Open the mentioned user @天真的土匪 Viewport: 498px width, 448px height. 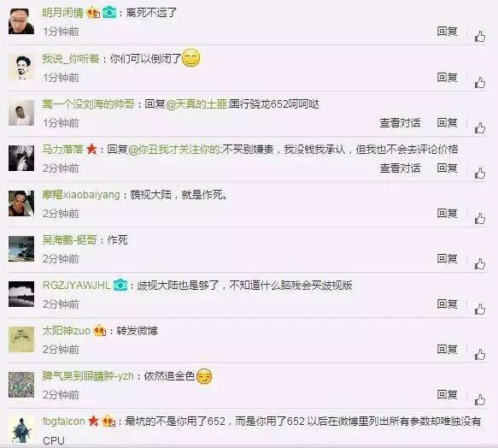pyautogui.click(x=196, y=104)
